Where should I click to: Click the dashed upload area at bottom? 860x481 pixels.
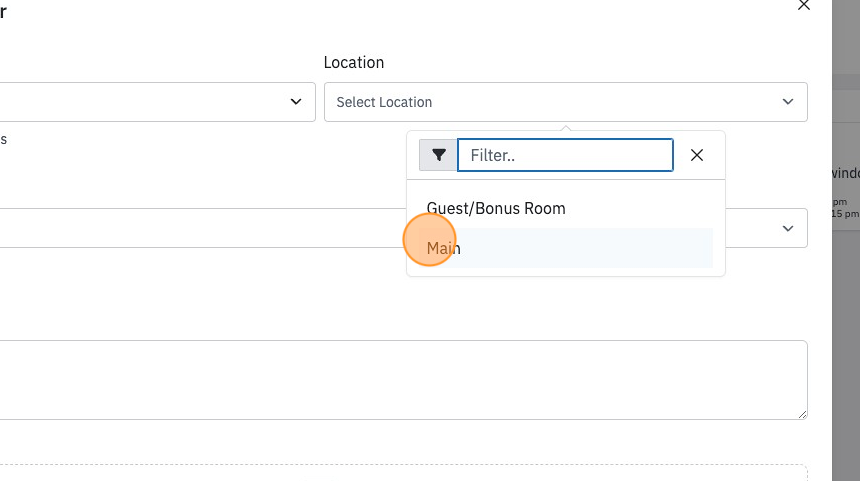pos(403,473)
